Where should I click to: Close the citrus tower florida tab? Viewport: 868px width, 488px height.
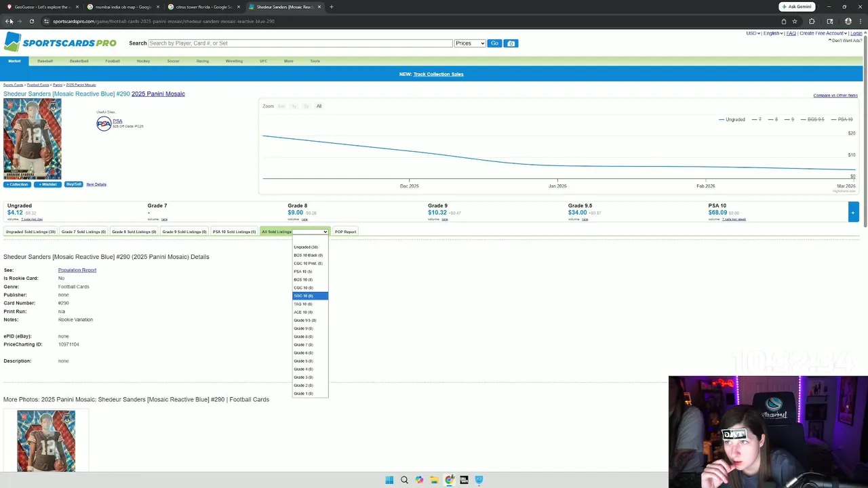pyautogui.click(x=239, y=7)
